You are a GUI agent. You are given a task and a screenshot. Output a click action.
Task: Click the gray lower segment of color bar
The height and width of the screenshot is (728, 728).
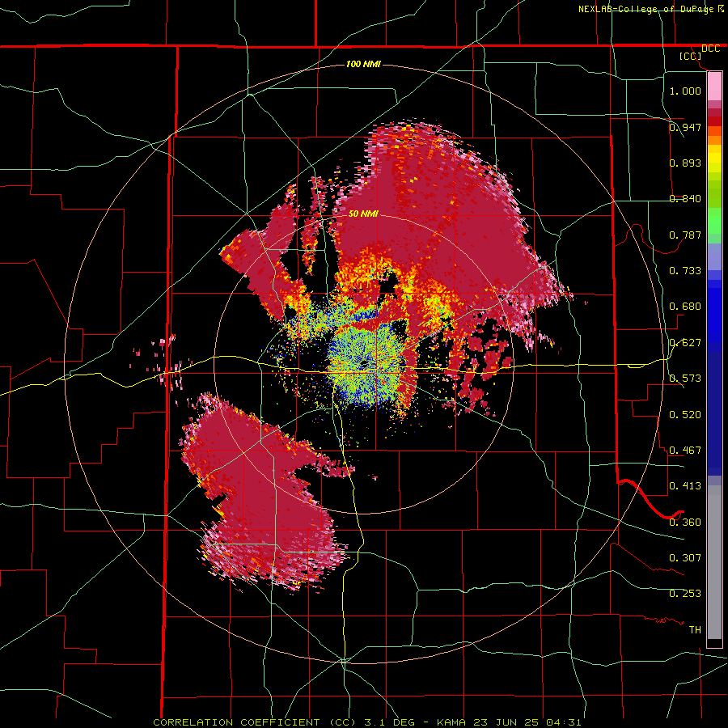pyautogui.click(x=714, y=562)
